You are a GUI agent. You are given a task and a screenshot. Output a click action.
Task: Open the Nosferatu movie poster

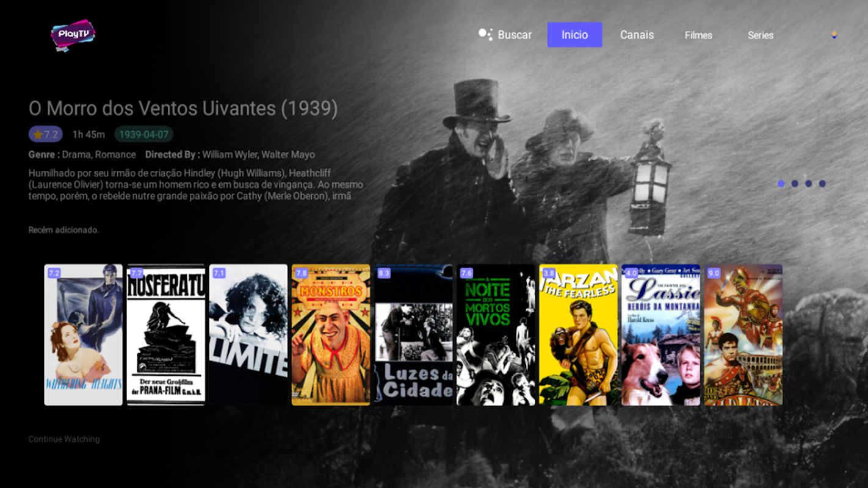pos(166,335)
